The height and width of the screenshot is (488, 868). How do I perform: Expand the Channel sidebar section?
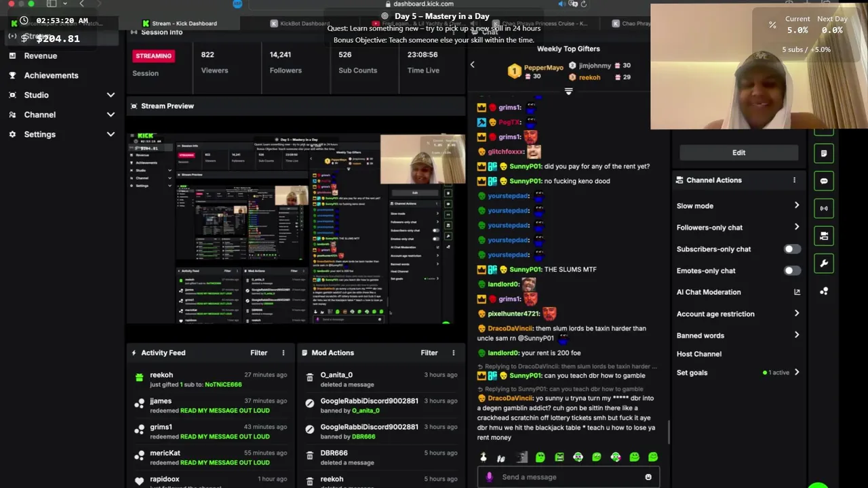click(111, 115)
